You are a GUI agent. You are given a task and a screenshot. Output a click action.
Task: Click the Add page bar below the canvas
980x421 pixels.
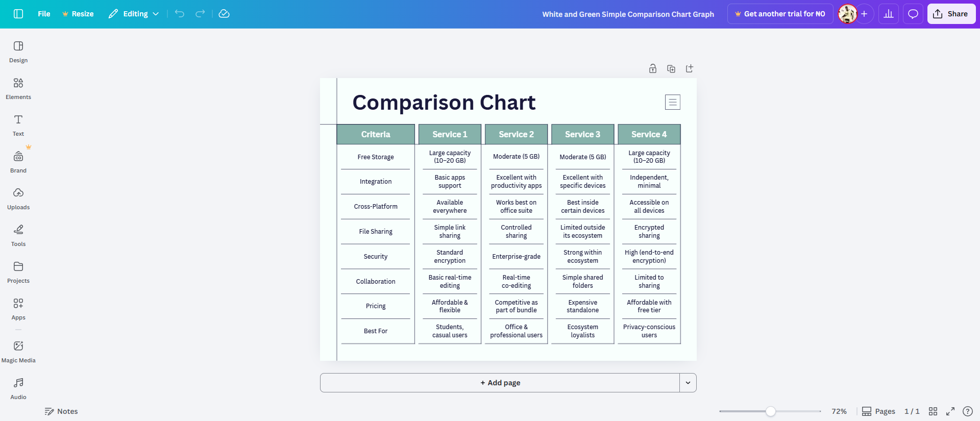pyautogui.click(x=500, y=382)
